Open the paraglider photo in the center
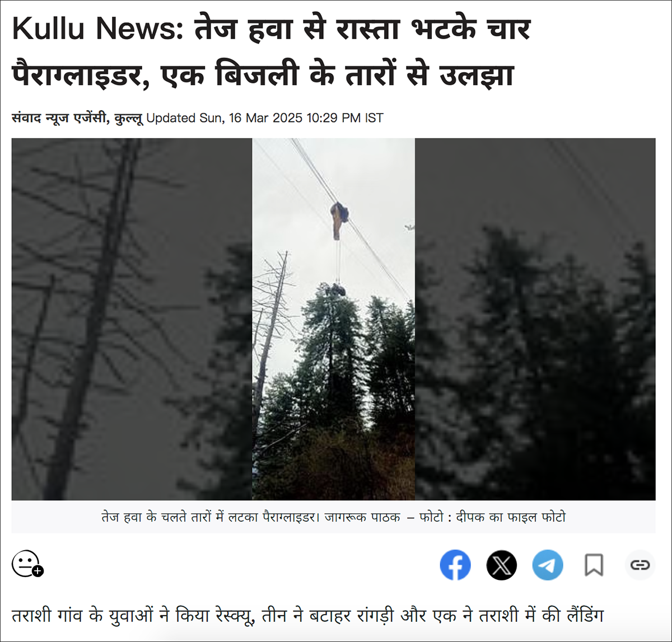Screen dimensions: 672x642 (334, 319)
